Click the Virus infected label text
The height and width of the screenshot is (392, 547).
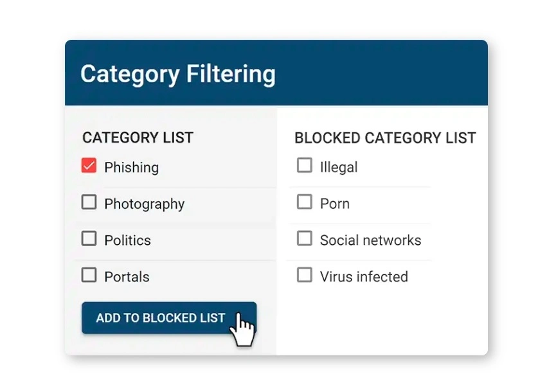364,277
